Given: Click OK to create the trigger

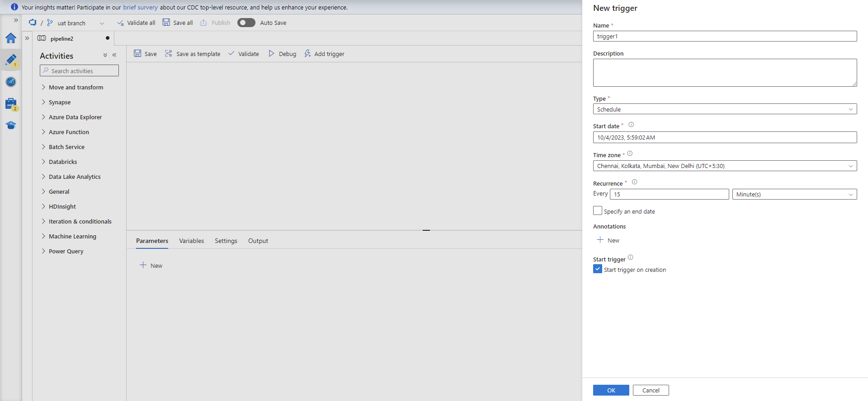Looking at the screenshot, I should [x=611, y=390].
